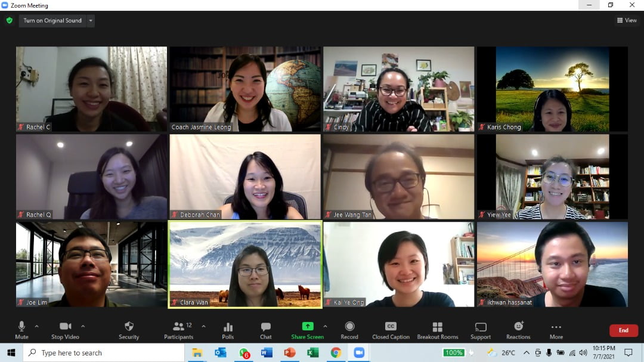Screen dimensions: 644x362
Task: Select Cindy's video tile
Action: pyautogui.click(x=399, y=89)
